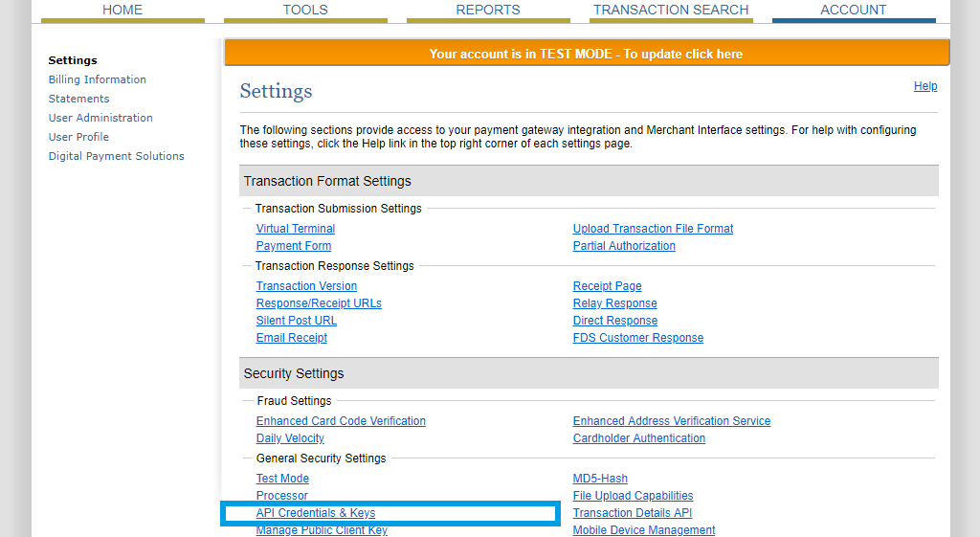The height and width of the screenshot is (537, 980).
Task: Open the Silent Post URL link
Action: point(297,321)
